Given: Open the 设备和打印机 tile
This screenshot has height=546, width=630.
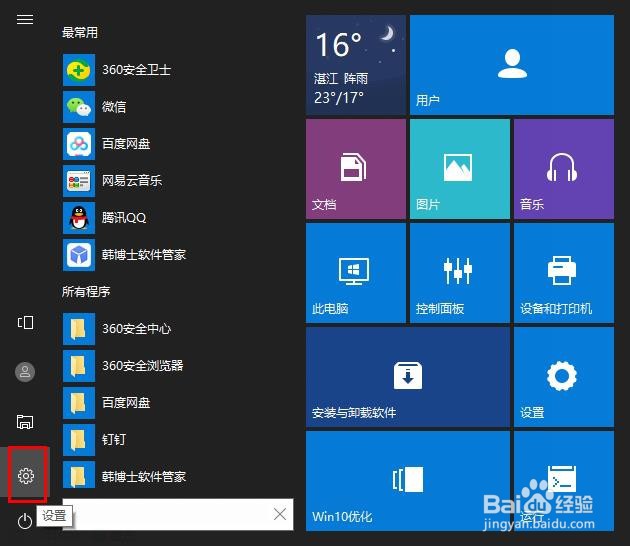Looking at the screenshot, I should (564, 273).
